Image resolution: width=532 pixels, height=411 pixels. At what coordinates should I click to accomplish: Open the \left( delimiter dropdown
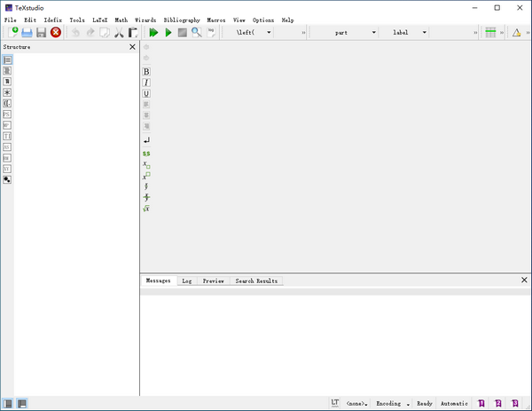click(x=253, y=33)
